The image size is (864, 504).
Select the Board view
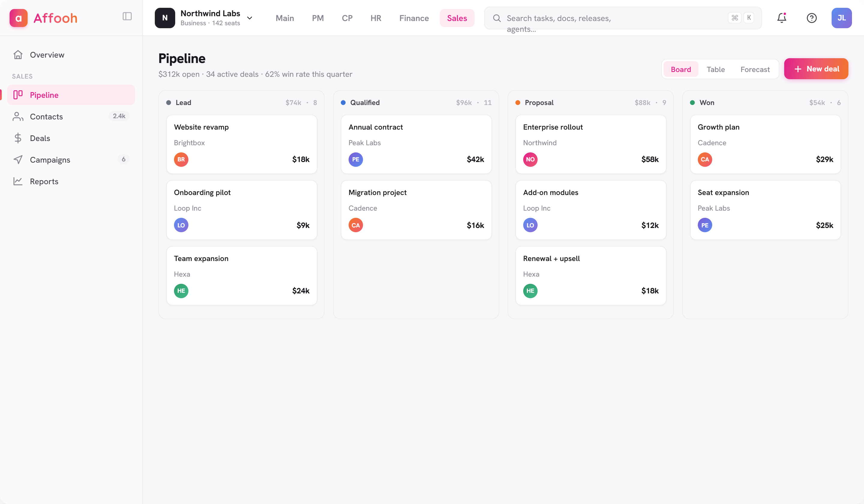(x=681, y=69)
